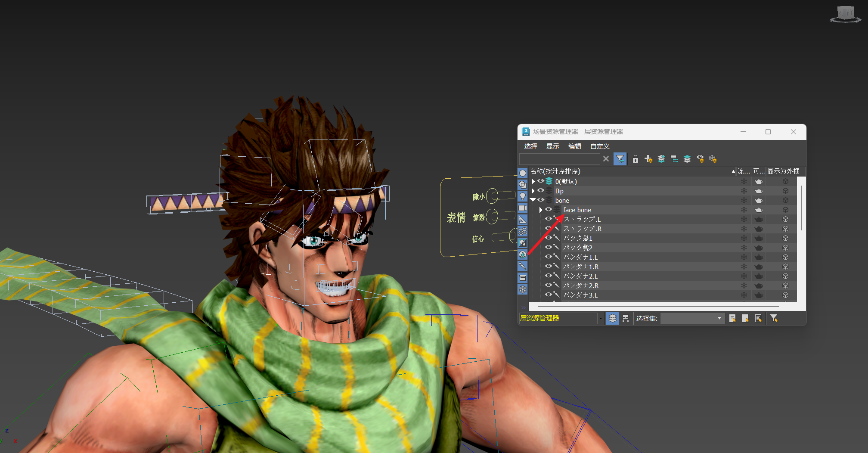Toggle containers display filter box icon
Viewport: 868px width, 453px height.
[x=523, y=278]
